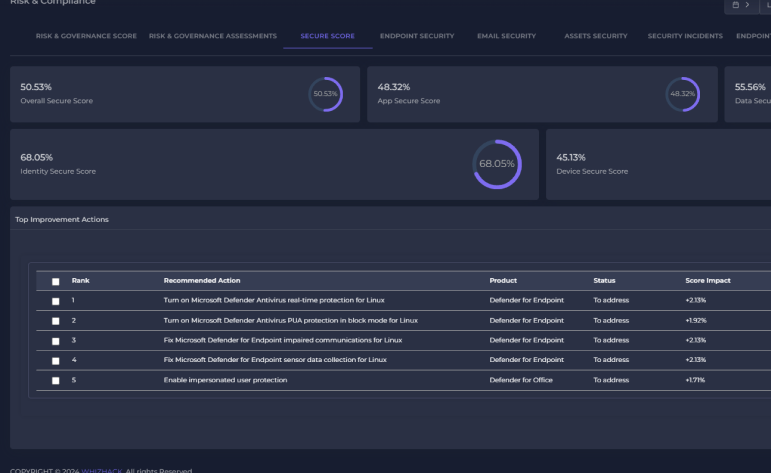This screenshot has width=771, height=473.
Task: Click the '+1.71%' score impact value
Action: (x=695, y=380)
